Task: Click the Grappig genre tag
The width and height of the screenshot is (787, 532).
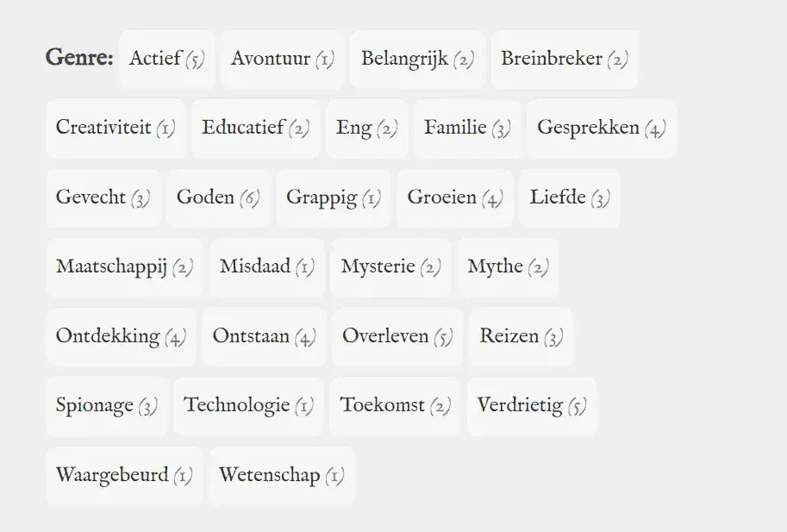Action: tap(333, 198)
